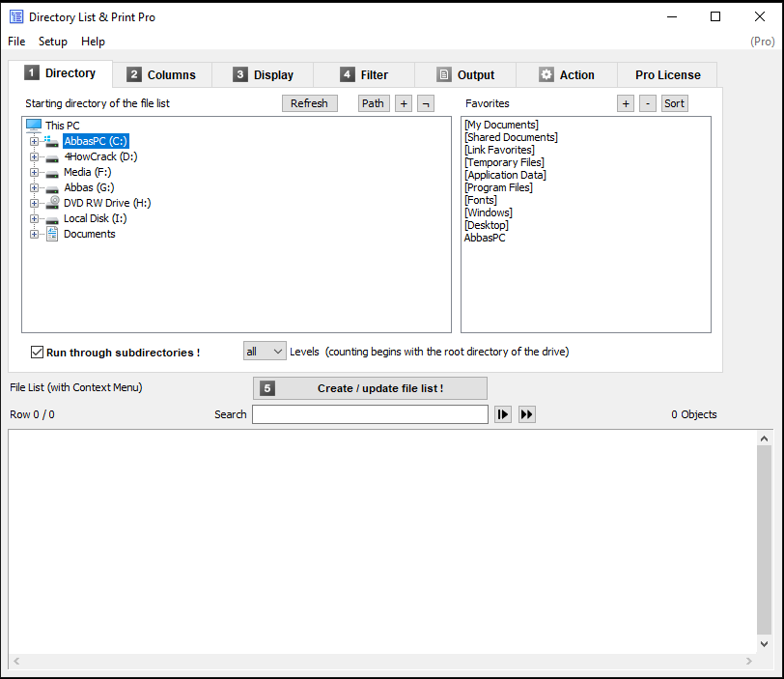Click the scroll down arrow of file list
This screenshot has width=784, height=679.
coord(764,644)
